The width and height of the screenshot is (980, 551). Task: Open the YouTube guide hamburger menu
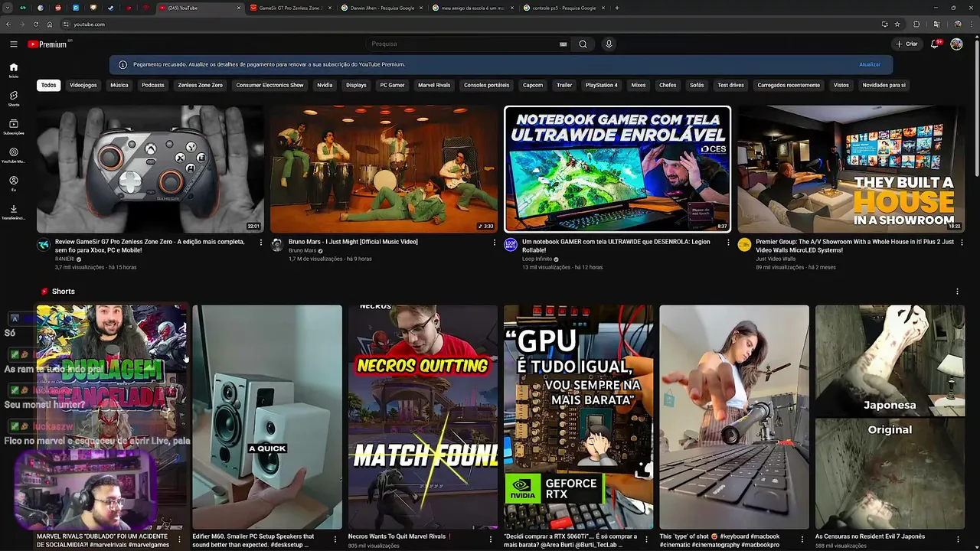point(14,44)
